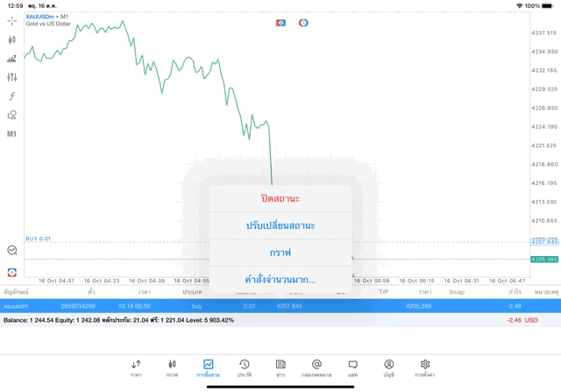Open the ประวัติ (history) tab
The width and height of the screenshot is (561, 392).
coord(245,367)
